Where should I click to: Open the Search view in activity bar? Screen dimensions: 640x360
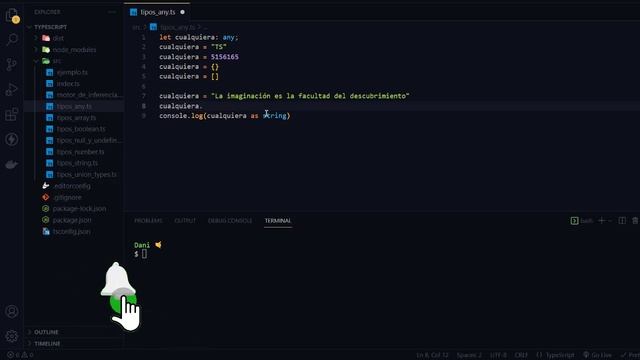12,40
